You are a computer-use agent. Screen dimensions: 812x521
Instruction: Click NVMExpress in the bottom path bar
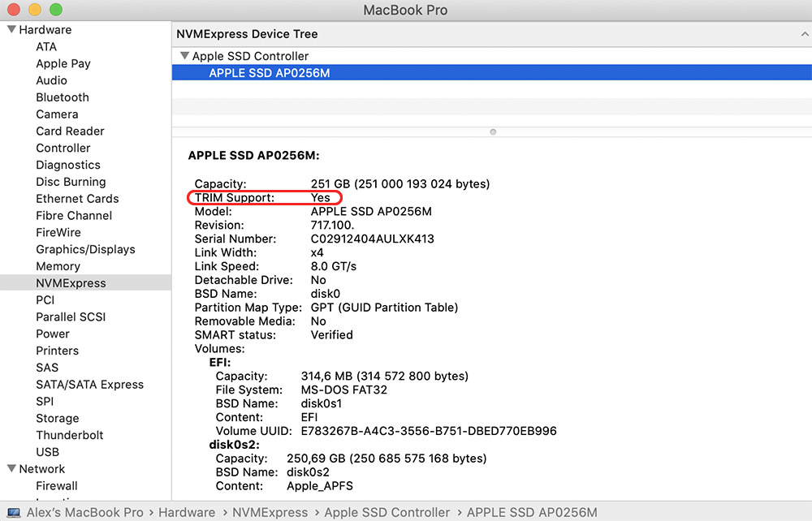point(270,513)
